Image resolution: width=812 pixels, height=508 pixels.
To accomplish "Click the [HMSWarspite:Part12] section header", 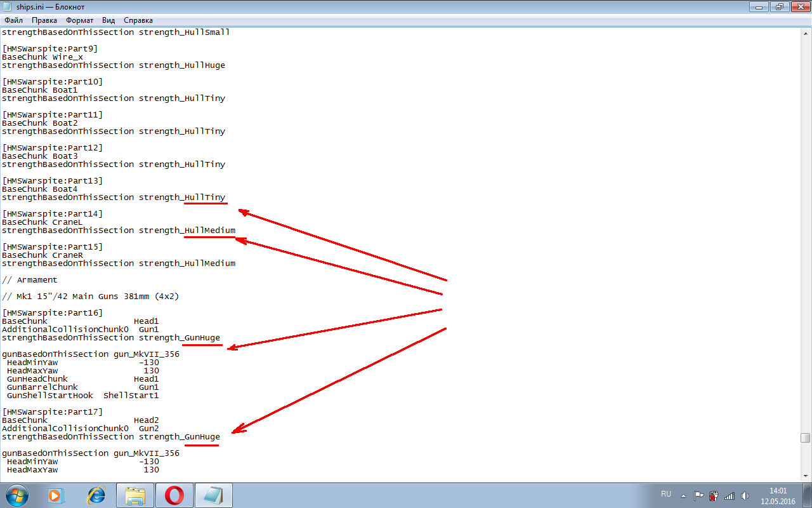I will pyautogui.click(x=52, y=147).
